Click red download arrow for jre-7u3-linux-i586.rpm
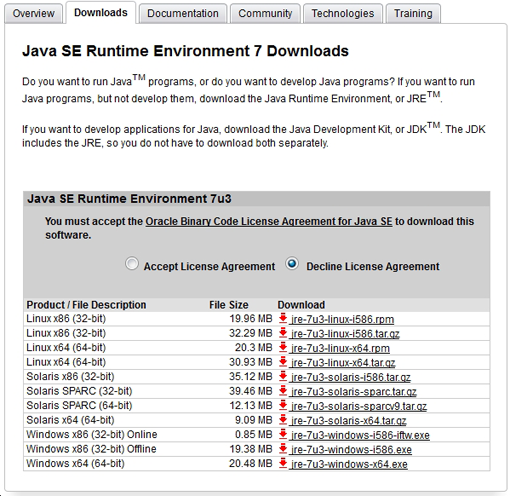 pyautogui.click(x=283, y=318)
